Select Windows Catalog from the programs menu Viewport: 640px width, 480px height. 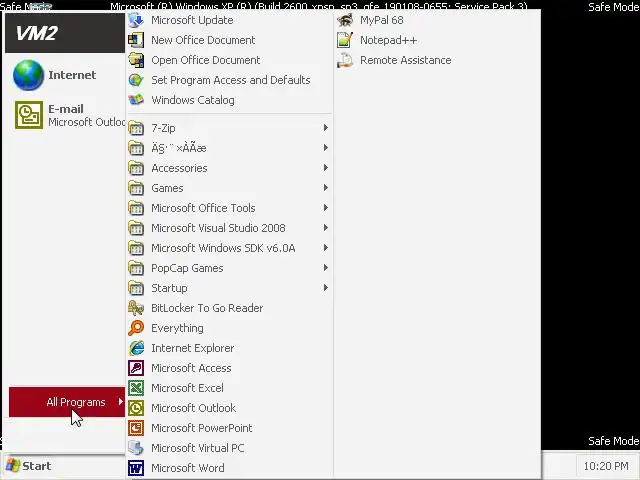[229, 100]
